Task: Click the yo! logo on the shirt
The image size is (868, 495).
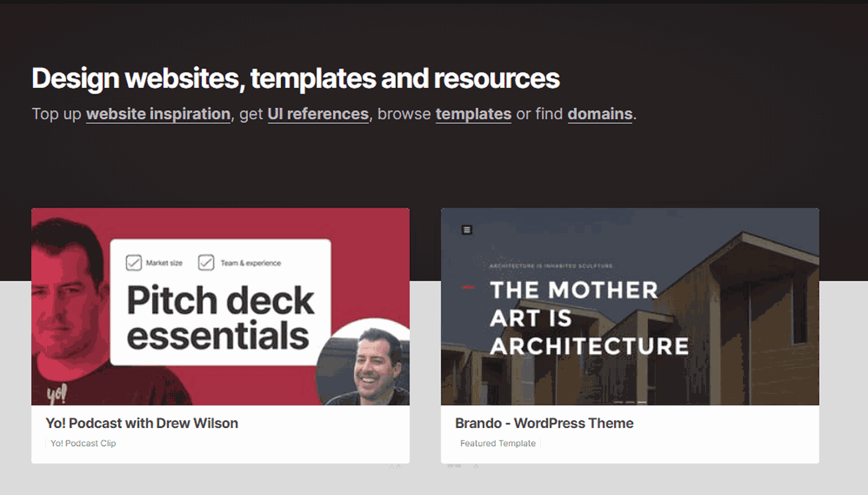Action: tap(57, 393)
